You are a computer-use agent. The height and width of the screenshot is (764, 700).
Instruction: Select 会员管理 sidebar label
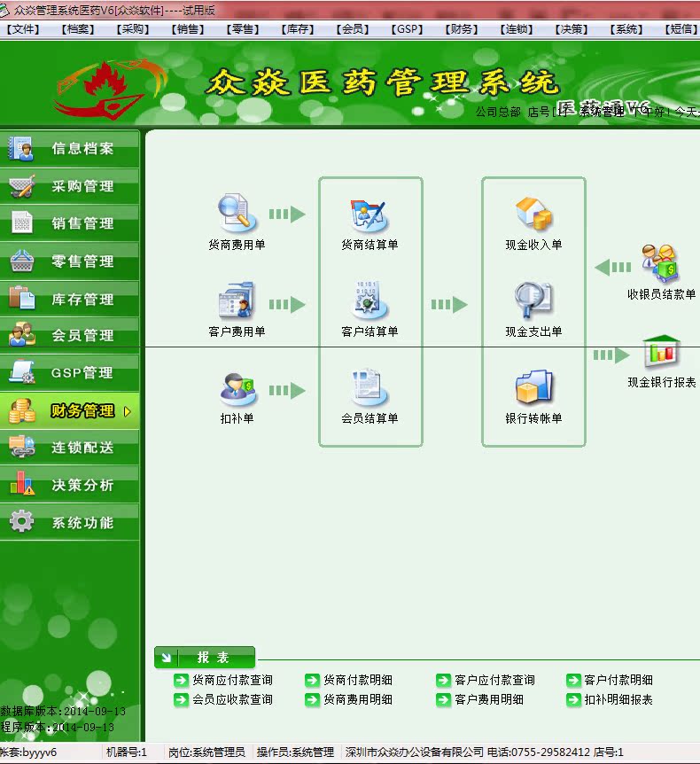tap(82, 335)
